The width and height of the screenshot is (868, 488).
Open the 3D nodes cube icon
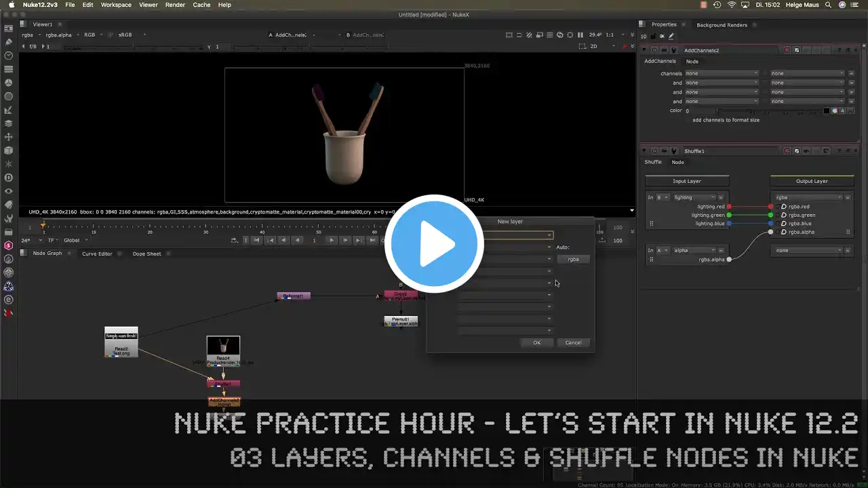pos(9,150)
